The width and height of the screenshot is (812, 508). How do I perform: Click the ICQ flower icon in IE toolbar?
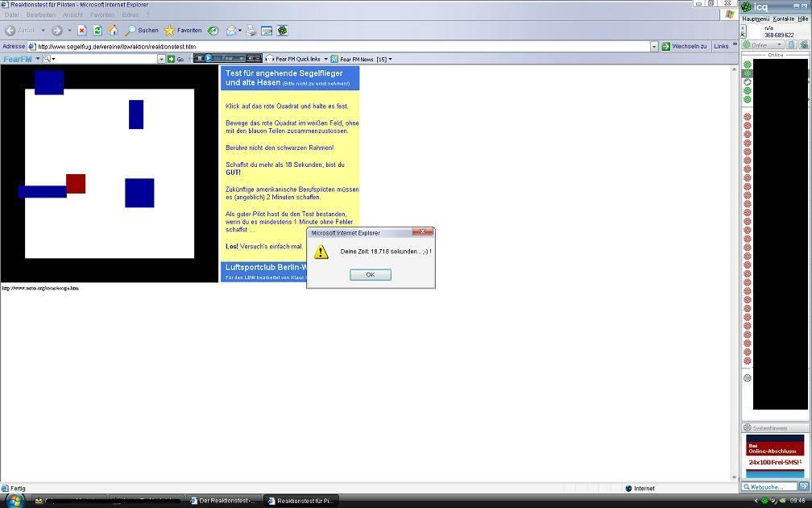pos(282,31)
